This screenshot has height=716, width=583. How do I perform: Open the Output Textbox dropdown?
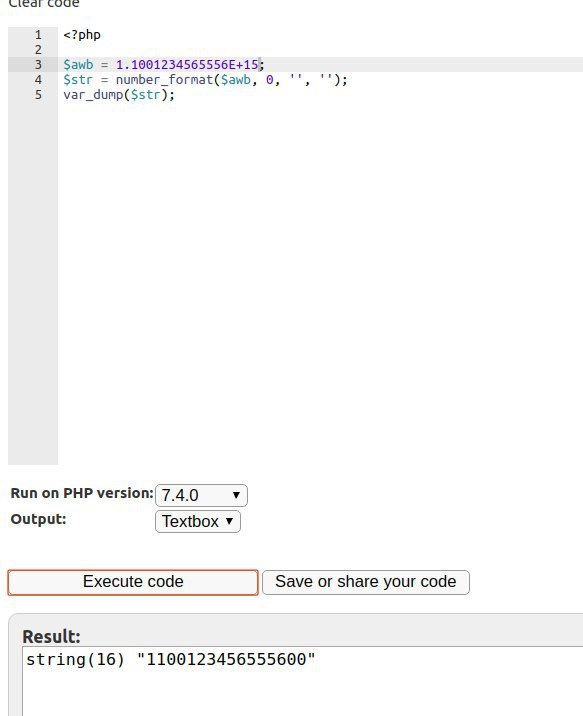(198, 521)
